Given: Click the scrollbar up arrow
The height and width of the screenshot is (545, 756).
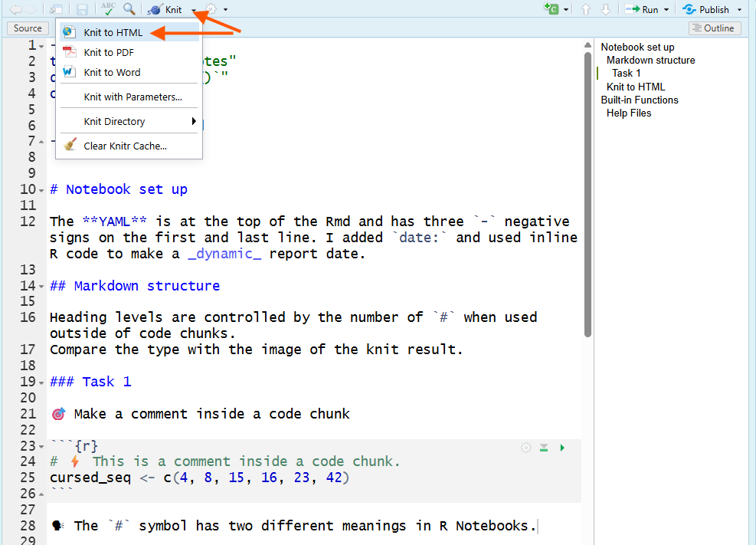Looking at the screenshot, I should click(x=587, y=45).
